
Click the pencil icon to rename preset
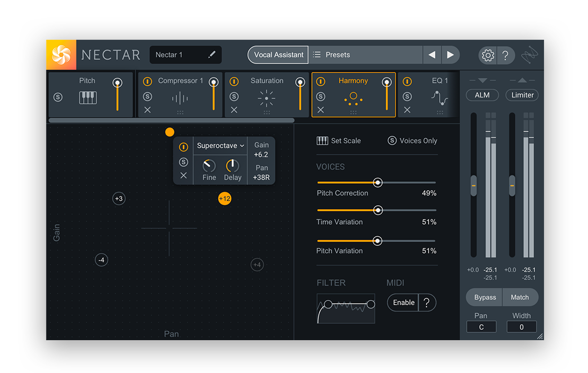212,55
